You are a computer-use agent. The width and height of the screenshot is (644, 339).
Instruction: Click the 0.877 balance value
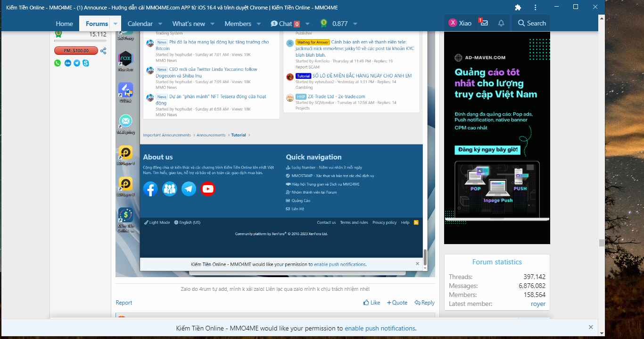click(x=340, y=24)
